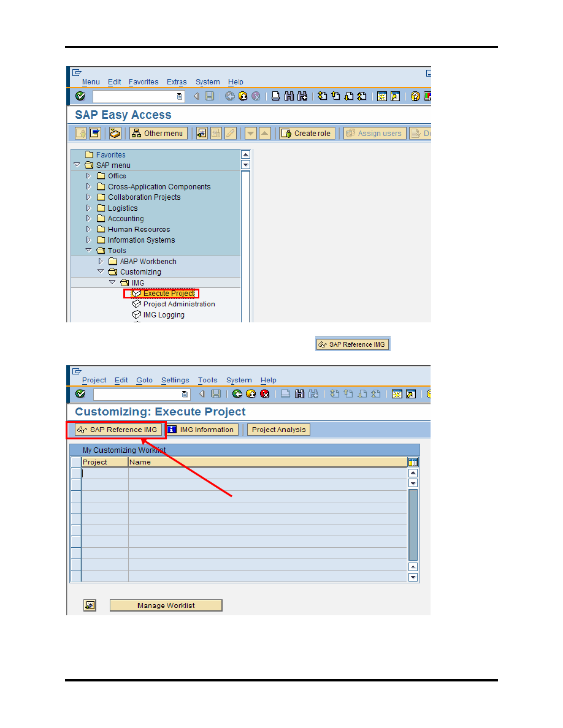Screen dimensions: 563x728
Task: Click the table settings icon beside Name column
Action: [x=413, y=462]
